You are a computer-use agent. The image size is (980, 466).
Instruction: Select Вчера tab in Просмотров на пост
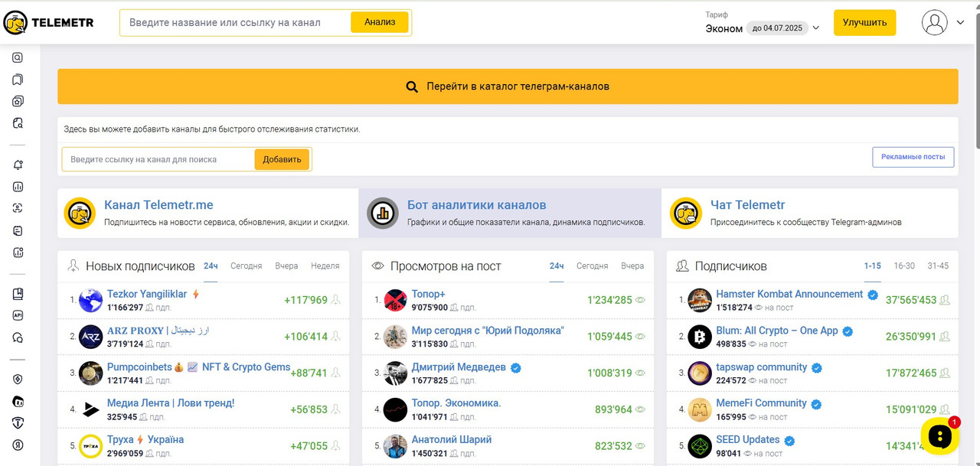tap(632, 266)
